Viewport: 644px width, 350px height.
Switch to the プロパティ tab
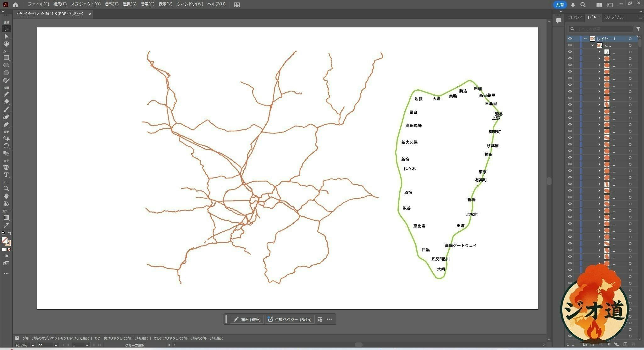point(575,17)
